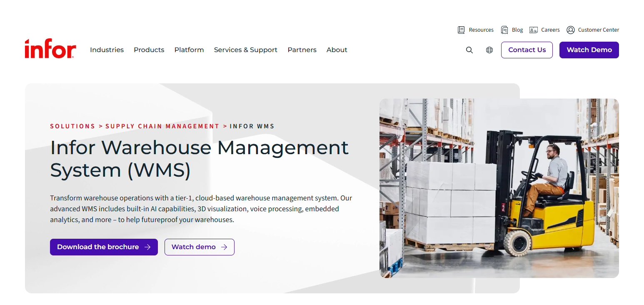Open the Partners menu
This screenshot has height=305, width=644.
[x=302, y=50]
